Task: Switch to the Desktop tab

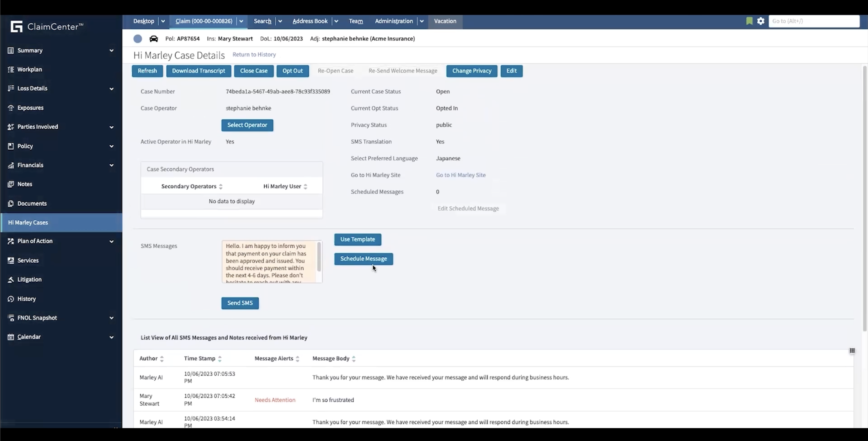Action: [144, 21]
